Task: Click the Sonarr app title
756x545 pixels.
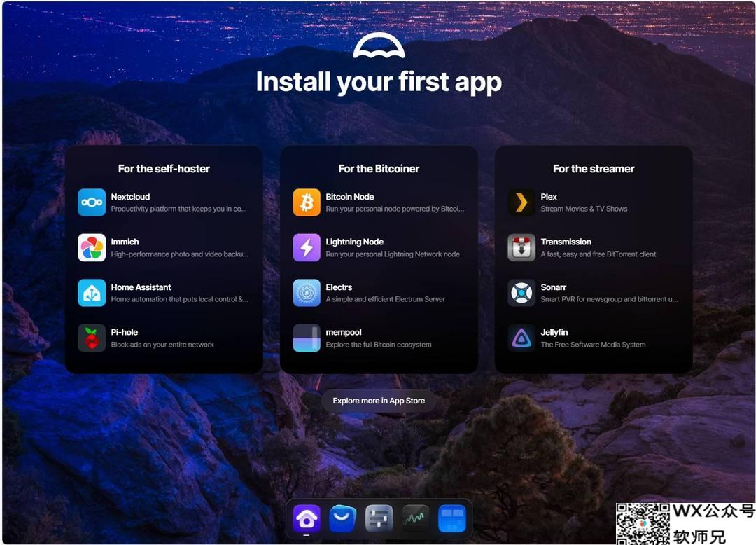Action: [x=554, y=287]
